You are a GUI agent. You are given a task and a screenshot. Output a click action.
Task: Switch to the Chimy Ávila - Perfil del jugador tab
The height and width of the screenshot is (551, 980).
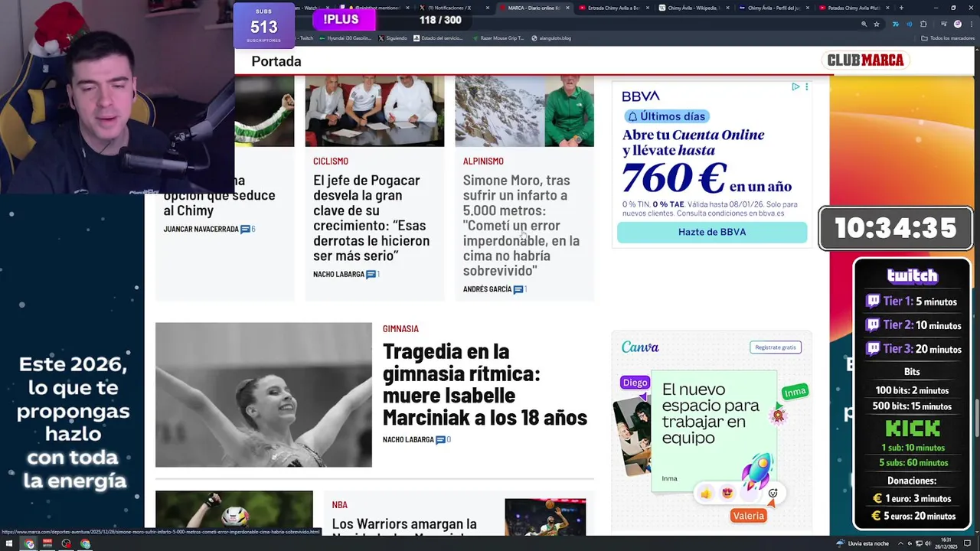tap(773, 8)
